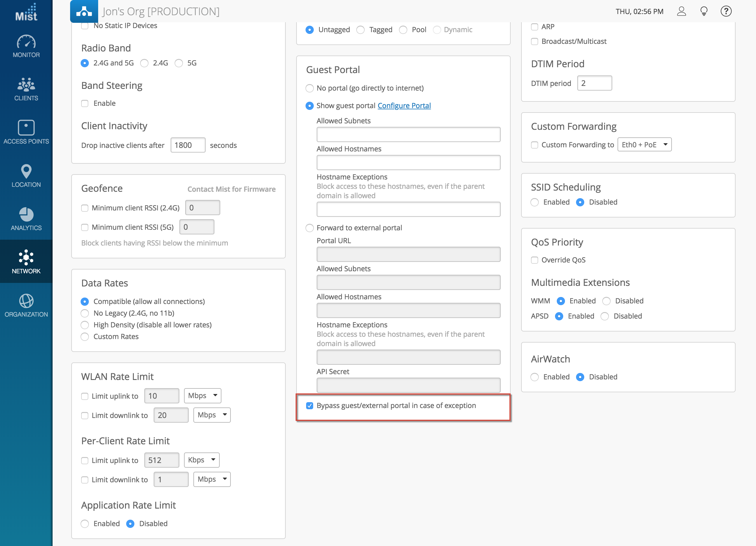756x546 pixels.
Task: Uncheck Bypass guest/external portal in case of exception
Action: click(309, 406)
